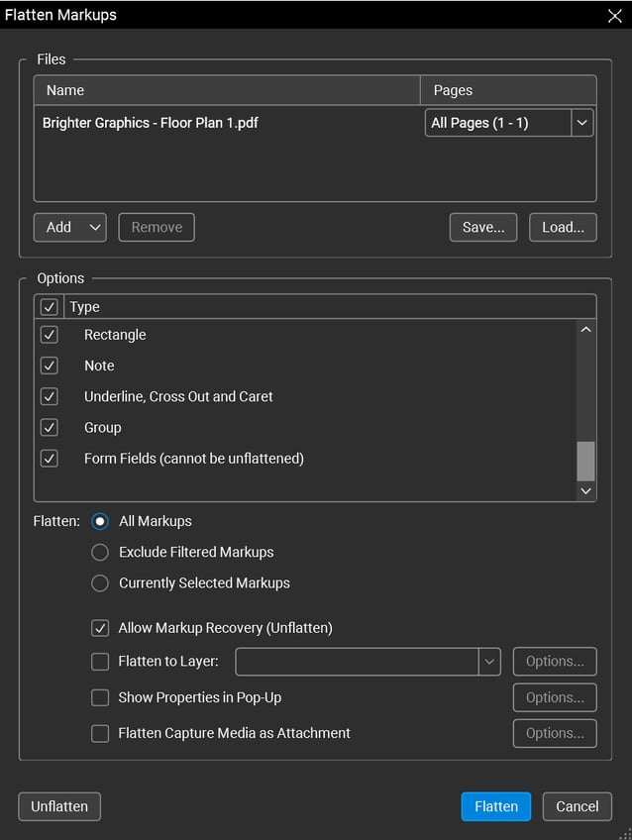
Task: Select the Brighter Graphics floor plan file
Action: [150, 123]
